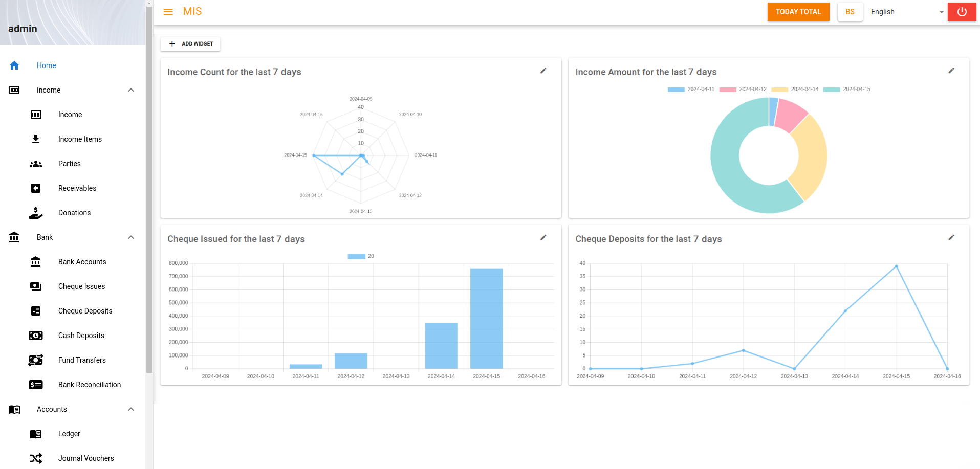This screenshot has width=980, height=469.
Task: Edit the Income Amount widget pencil icon
Action: click(951, 71)
